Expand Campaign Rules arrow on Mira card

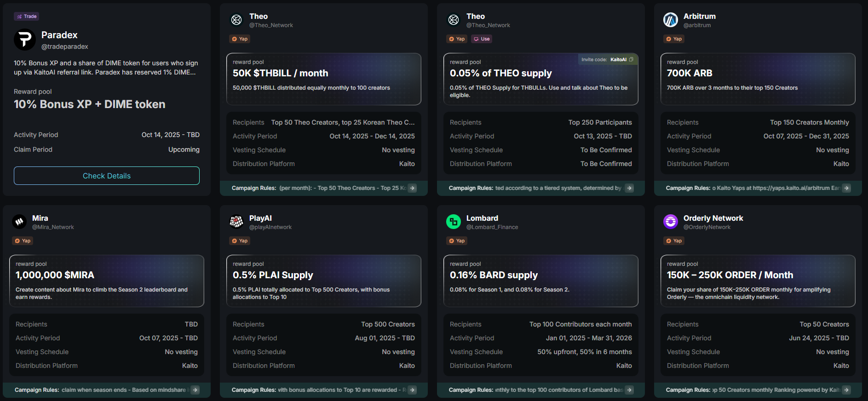pyautogui.click(x=195, y=390)
